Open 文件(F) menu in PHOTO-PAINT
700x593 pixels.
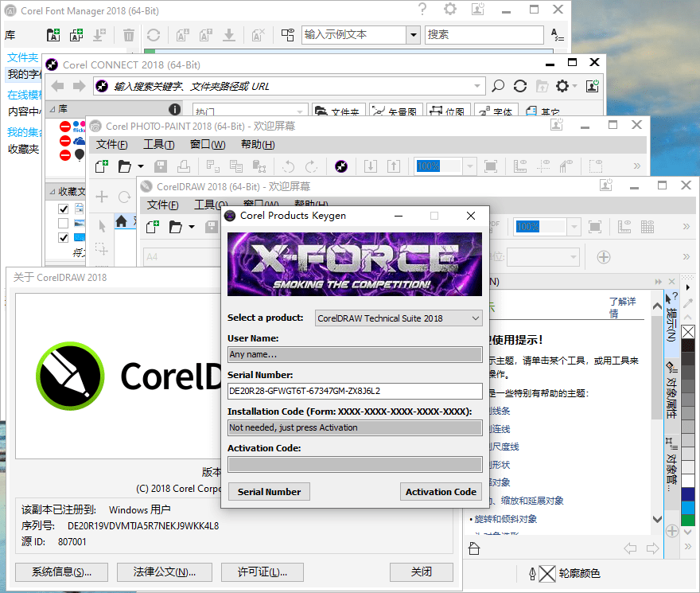point(111,144)
